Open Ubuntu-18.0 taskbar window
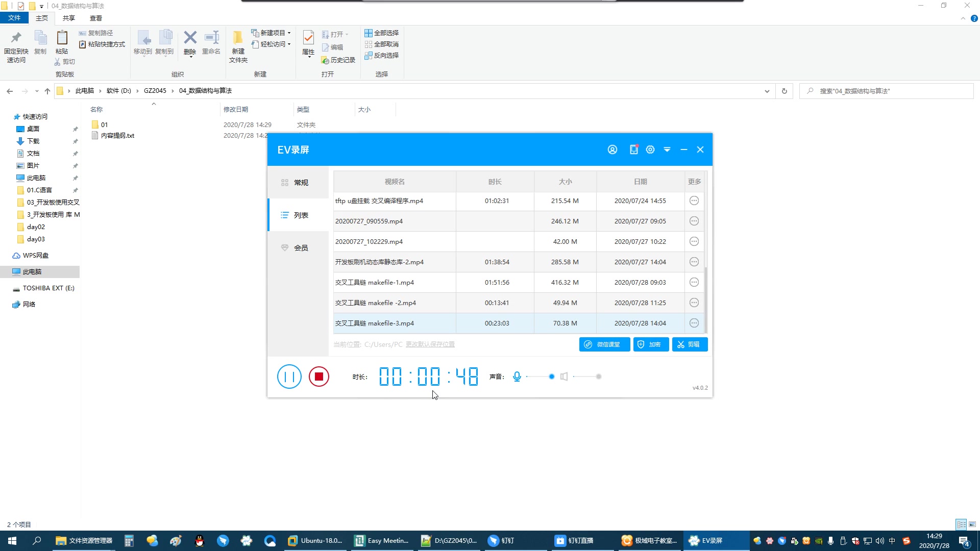 [315, 541]
